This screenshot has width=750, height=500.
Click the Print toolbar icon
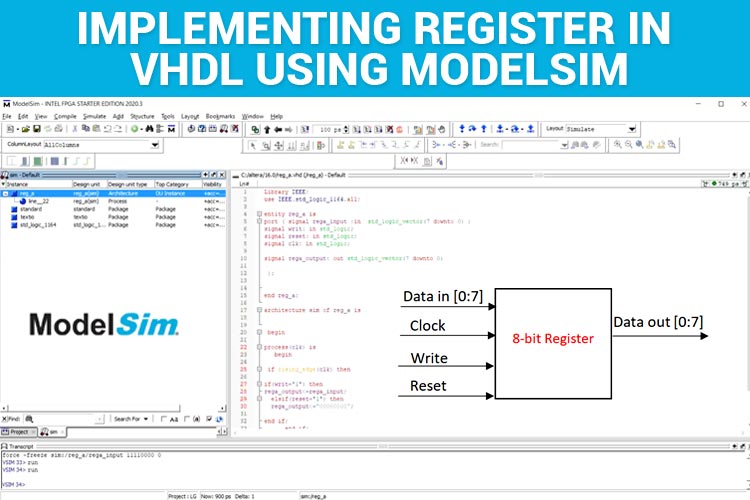(x=58, y=129)
